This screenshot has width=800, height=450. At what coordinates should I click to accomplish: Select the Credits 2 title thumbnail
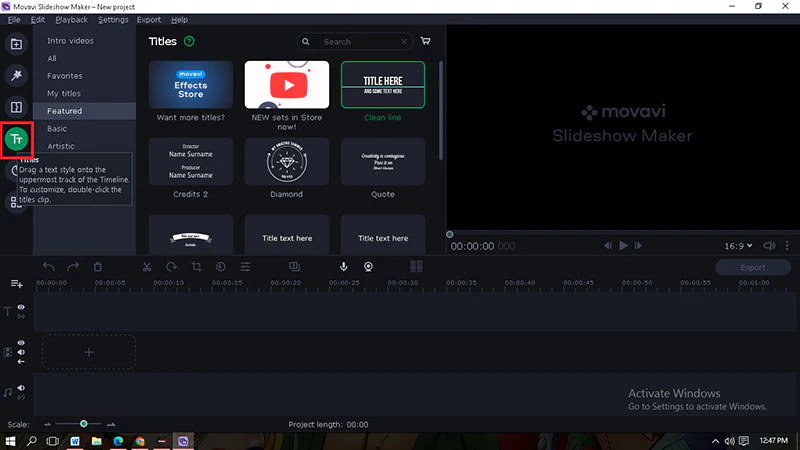[191, 161]
